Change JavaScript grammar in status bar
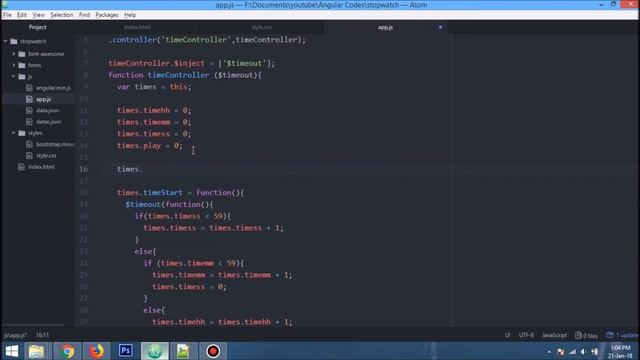The height and width of the screenshot is (360, 640). click(554, 335)
